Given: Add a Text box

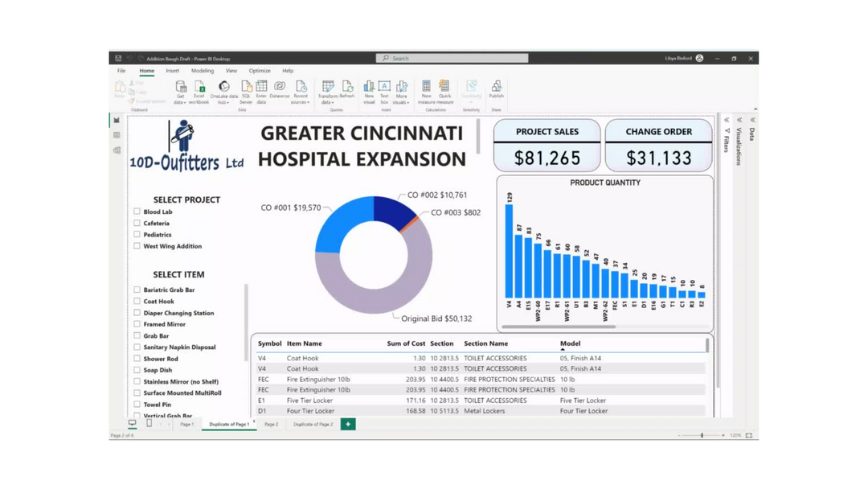Looking at the screenshot, I should point(384,88).
